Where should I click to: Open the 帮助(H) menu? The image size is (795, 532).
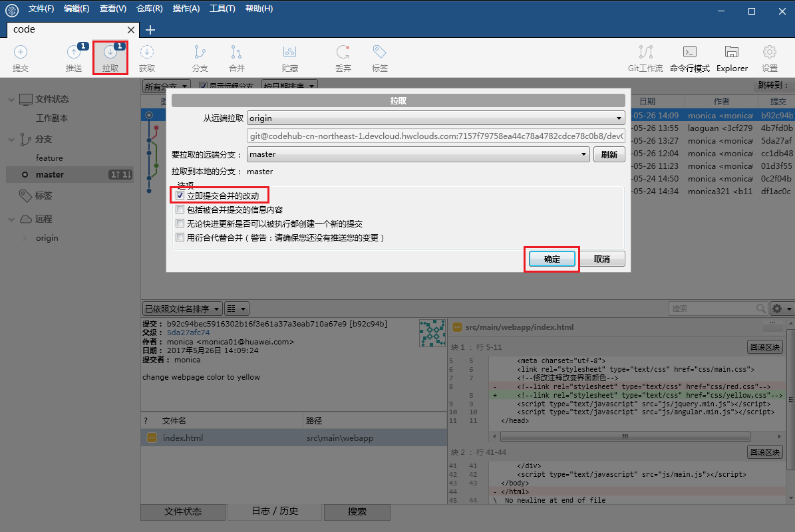tap(259, 9)
